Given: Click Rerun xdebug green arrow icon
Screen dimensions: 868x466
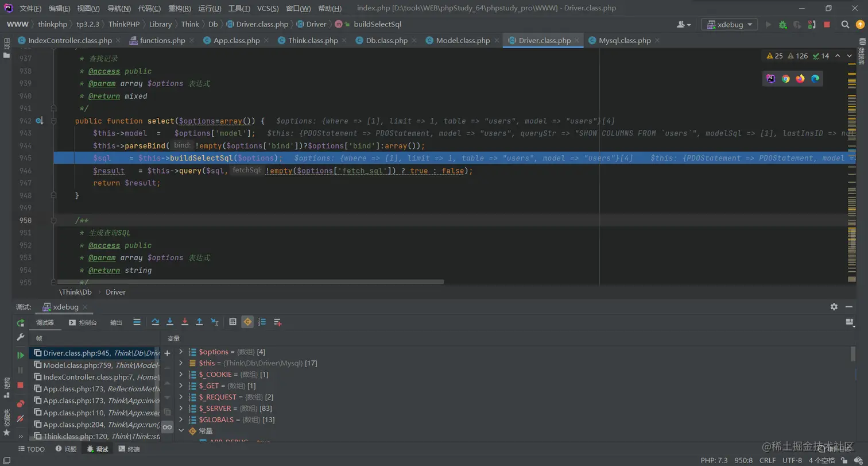Looking at the screenshot, I should click(x=21, y=323).
